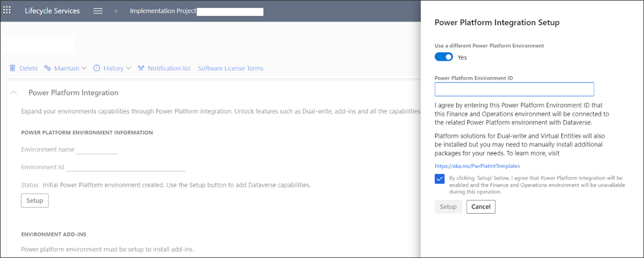644x258 pixels.
Task: Click the Maintain gears icon
Action: point(48,68)
